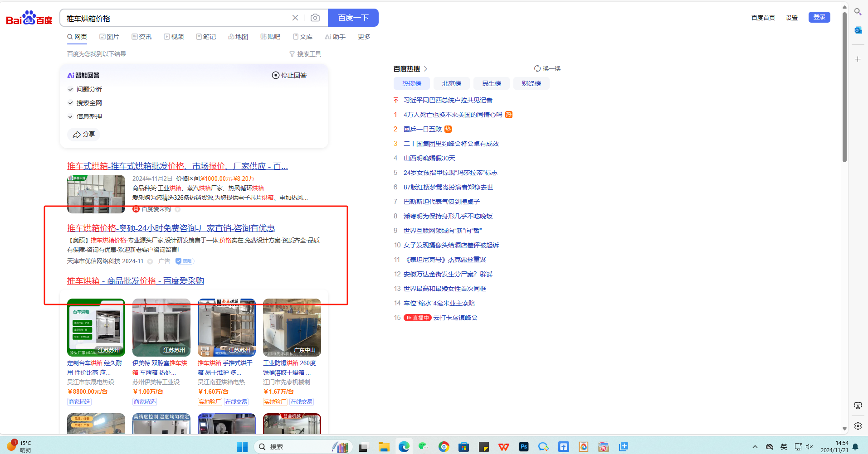Open Photoshop from the taskbar
Viewport: 868px width, 454px height.
523,447
